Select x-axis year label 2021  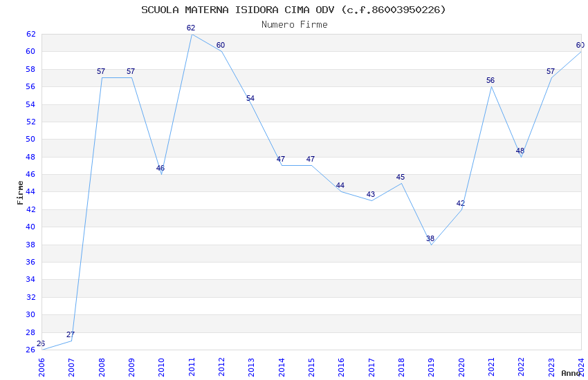(x=491, y=367)
